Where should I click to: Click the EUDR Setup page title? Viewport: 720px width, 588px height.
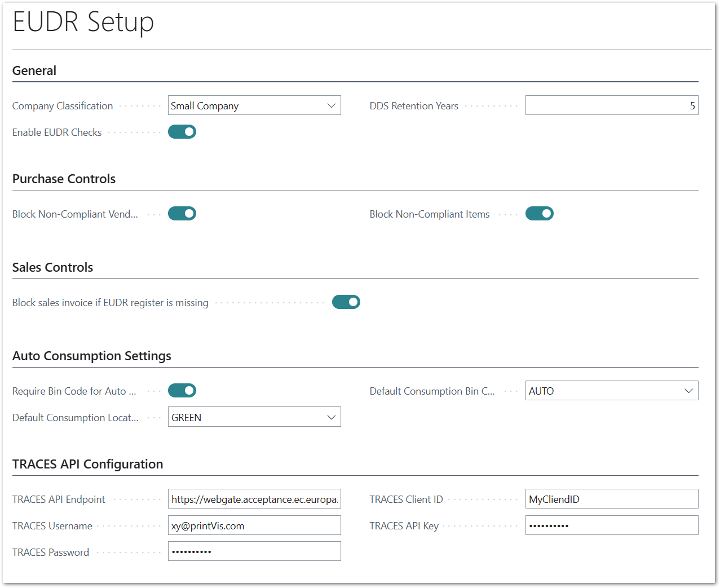click(83, 22)
